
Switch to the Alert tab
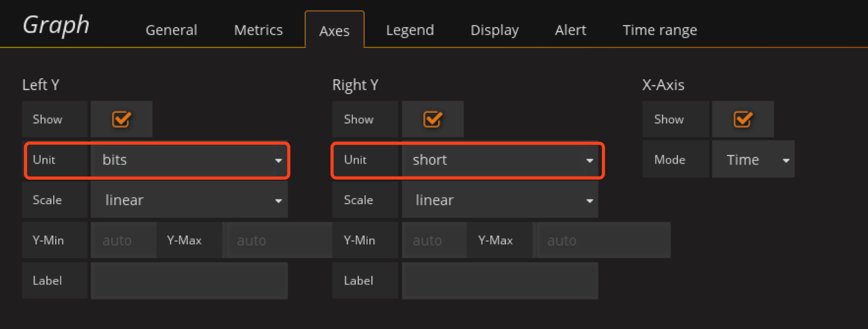click(571, 30)
